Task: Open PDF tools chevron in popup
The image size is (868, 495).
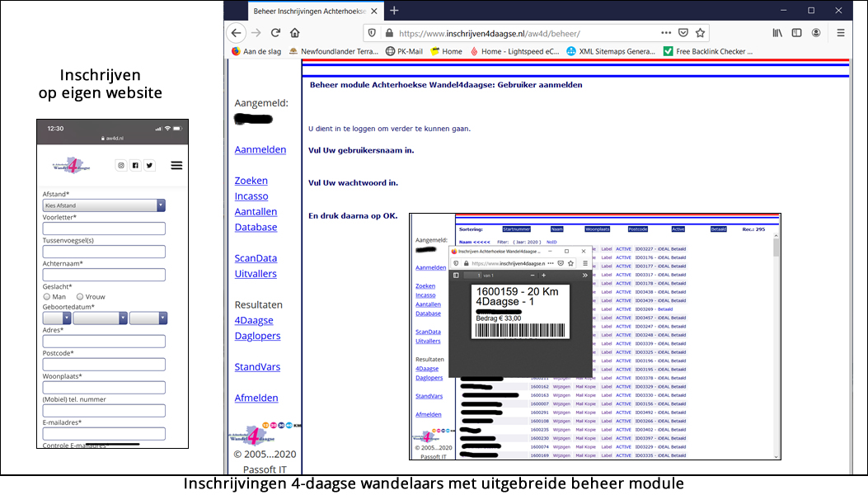Action: coord(584,275)
